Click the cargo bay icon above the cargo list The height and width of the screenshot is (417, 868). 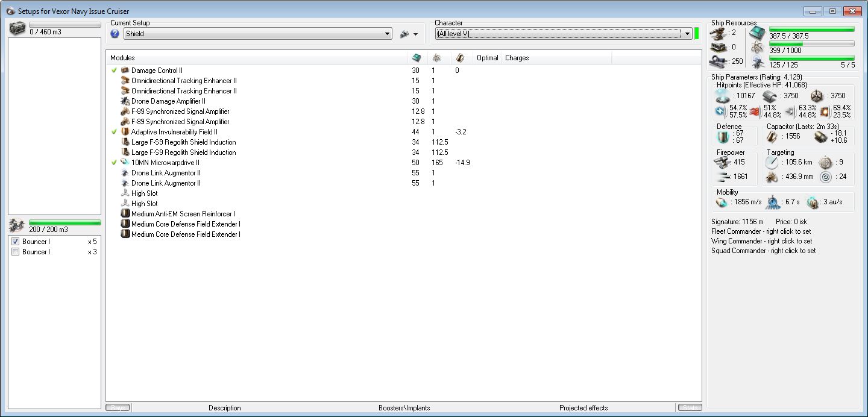(x=17, y=28)
